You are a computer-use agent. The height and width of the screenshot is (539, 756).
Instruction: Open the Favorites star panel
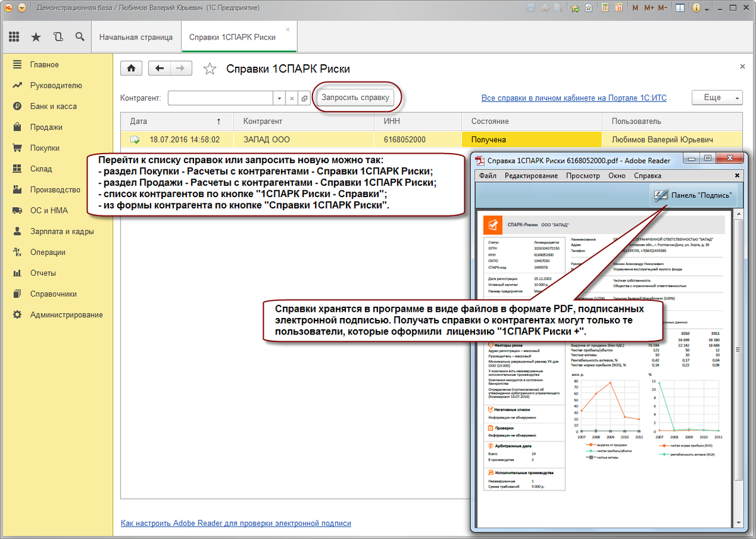36,37
